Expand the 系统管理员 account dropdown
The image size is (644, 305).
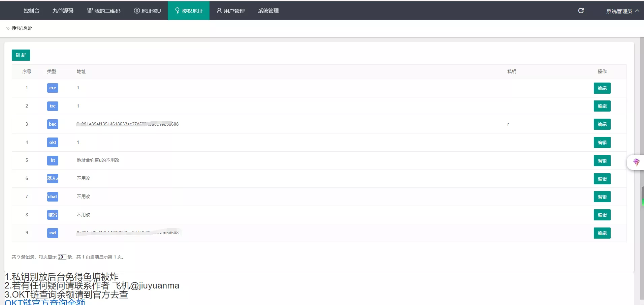point(622,11)
